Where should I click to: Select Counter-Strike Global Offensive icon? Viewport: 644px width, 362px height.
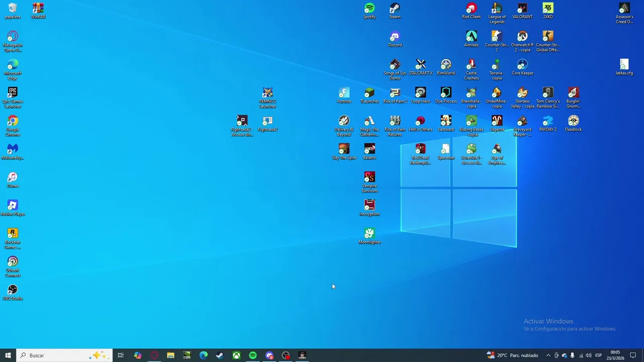coord(548,41)
